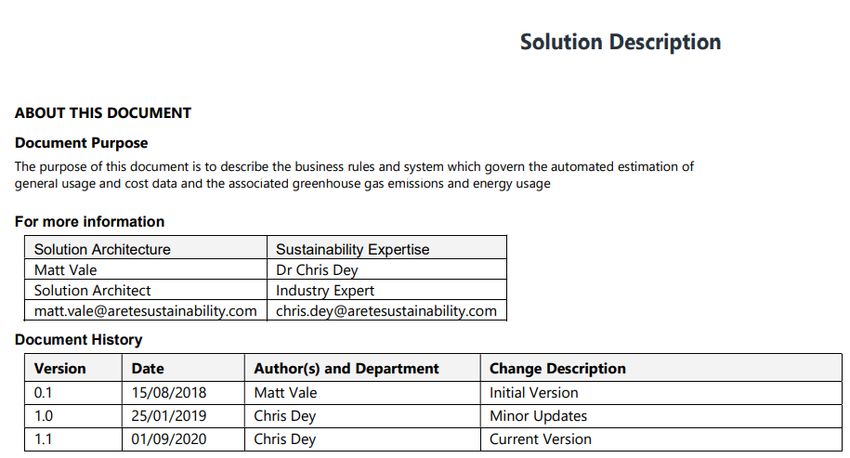Viewport: 850px width, 458px height.
Task: Click the version 1.1 cell
Action: pyautogui.click(x=73, y=439)
